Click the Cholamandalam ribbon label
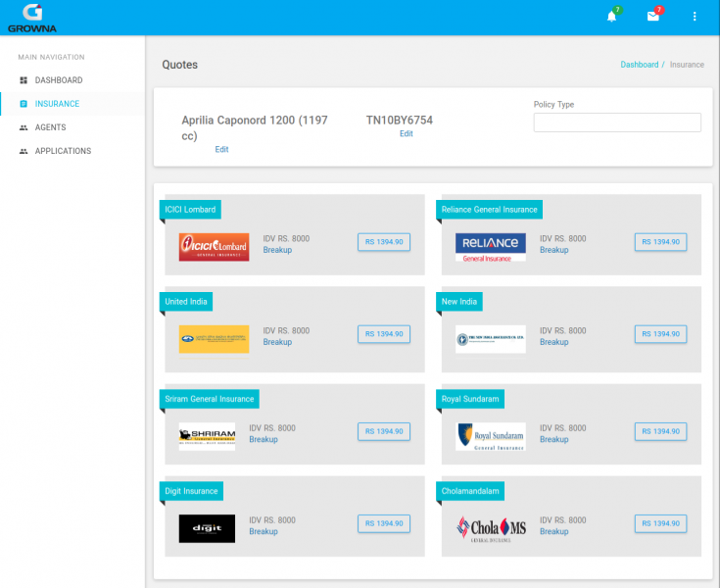This screenshot has width=720, height=588. [470, 491]
